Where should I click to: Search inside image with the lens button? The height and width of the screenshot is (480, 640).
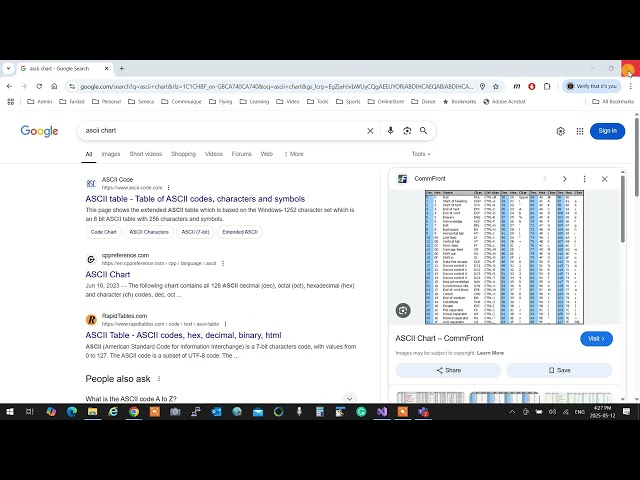(x=403, y=311)
